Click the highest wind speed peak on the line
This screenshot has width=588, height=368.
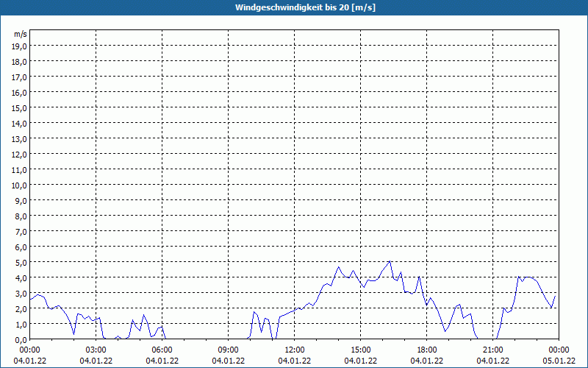click(x=390, y=261)
